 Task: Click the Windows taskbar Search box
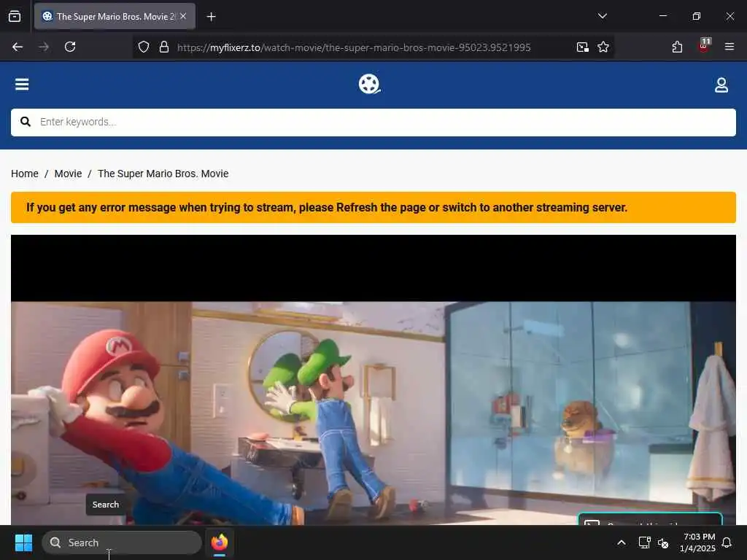[x=122, y=542]
